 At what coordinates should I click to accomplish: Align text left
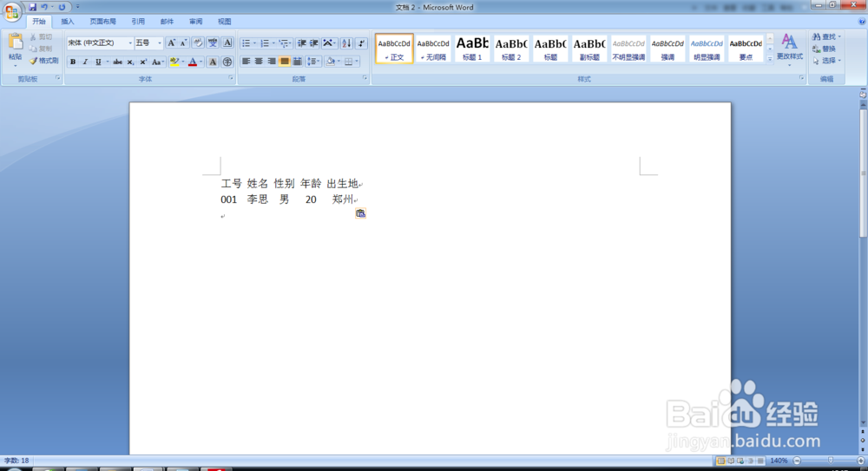(246, 62)
